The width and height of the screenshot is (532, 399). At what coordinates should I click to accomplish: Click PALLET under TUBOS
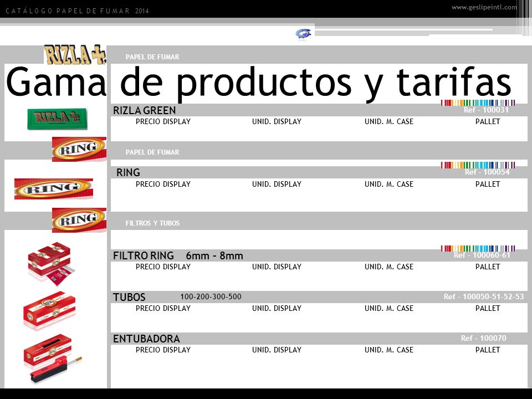pos(488,309)
